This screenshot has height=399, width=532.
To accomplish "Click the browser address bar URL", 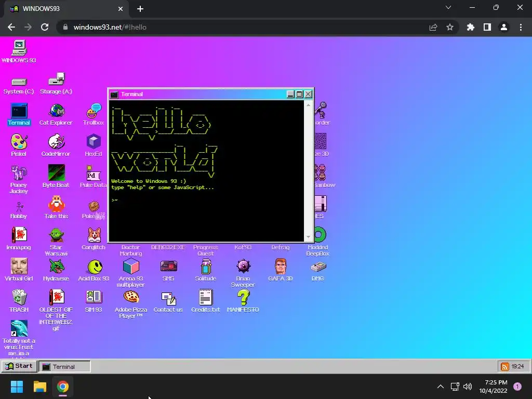I will pos(110,27).
